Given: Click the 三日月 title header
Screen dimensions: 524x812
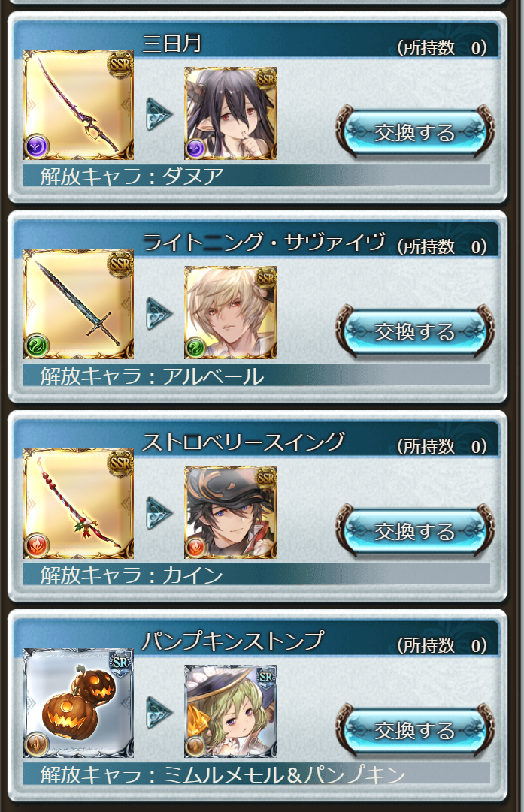Looking at the screenshot, I should tap(172, 43).
